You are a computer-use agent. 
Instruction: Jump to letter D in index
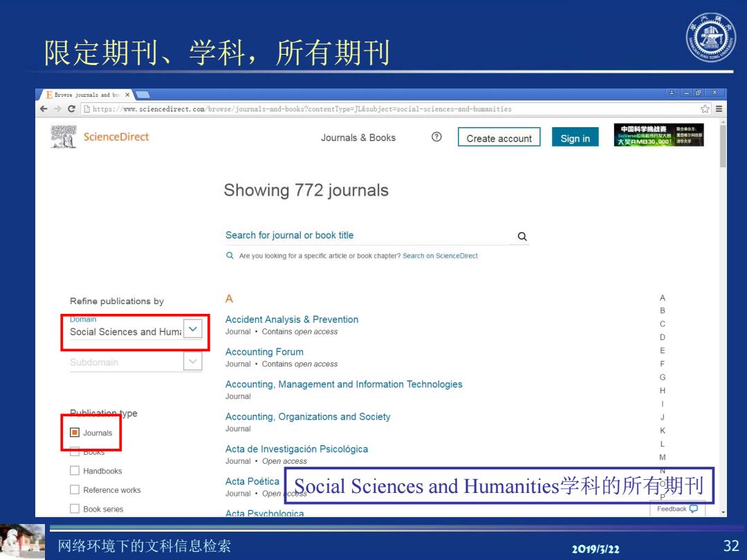(x=662, y=337)
